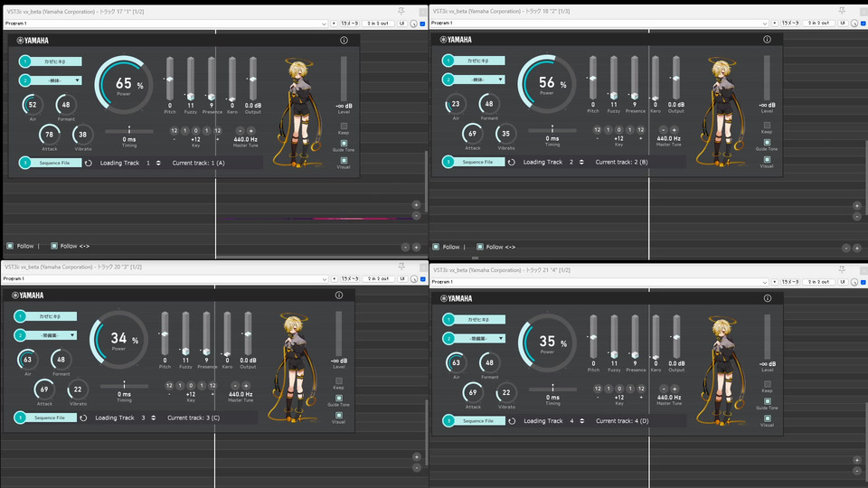The height and width of the screenshot is (488, 868).
Task: Click the UI item in track 21 header
Action: pyautogui.click(x=843, y=282)
